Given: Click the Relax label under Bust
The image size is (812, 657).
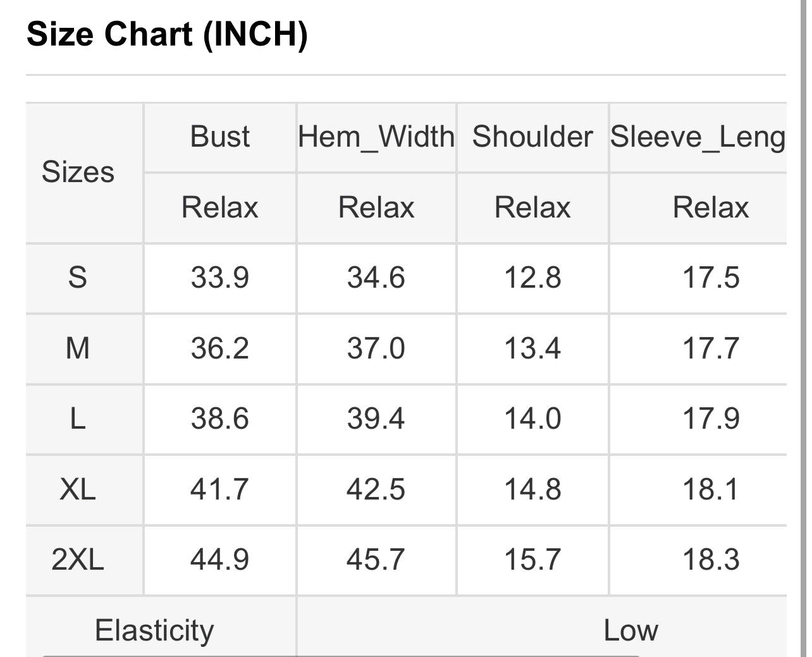Looking at the screenshot, I should click(220, 207).
